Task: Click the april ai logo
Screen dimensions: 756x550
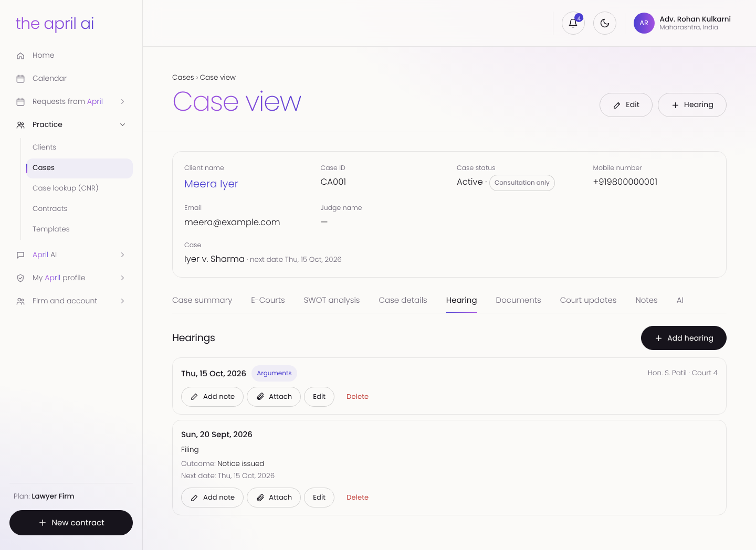Action: click(x=55, y=24)
